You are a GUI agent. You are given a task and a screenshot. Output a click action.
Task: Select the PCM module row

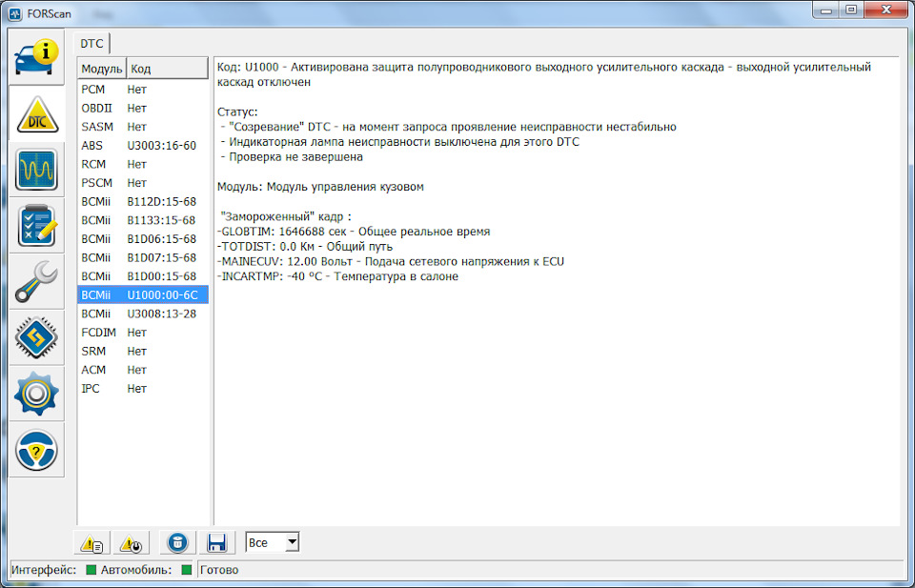(x=143, y=90)
